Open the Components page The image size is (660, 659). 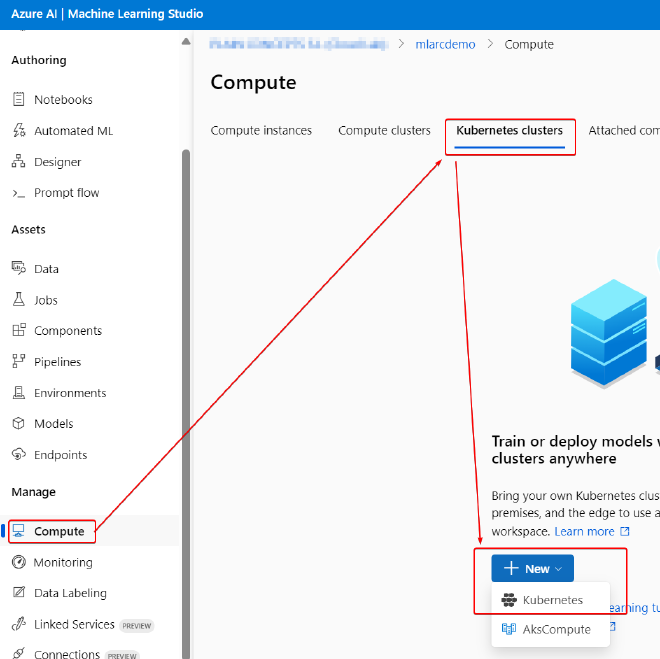point(68,331)
